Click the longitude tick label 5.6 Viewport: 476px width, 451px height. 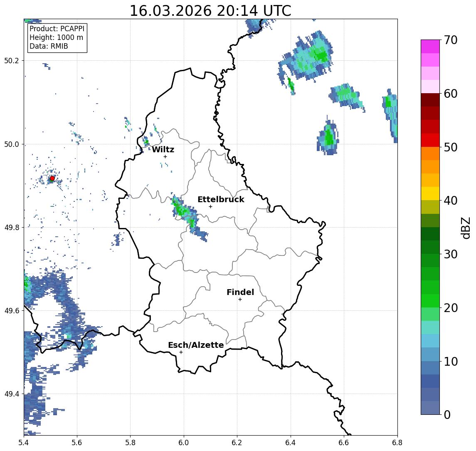click(x=77, y=443)
